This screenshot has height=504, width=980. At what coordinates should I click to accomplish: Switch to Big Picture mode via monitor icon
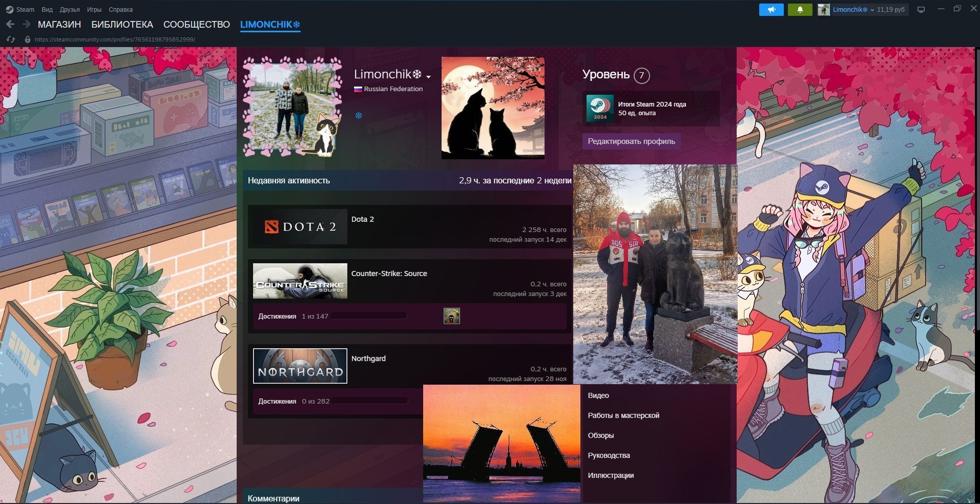click(921, 10)
